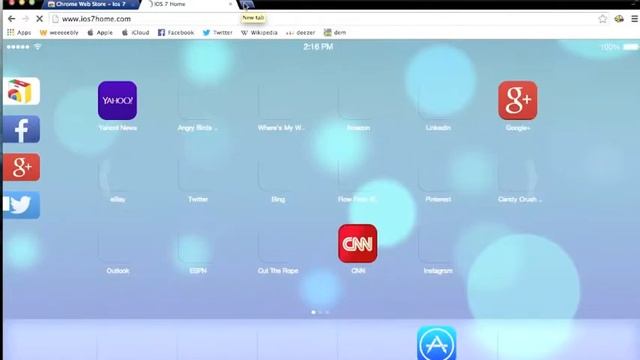Click the Pinterest app label
The width and height of the screenshot is (640, 360).
click(x=438, y=199)
